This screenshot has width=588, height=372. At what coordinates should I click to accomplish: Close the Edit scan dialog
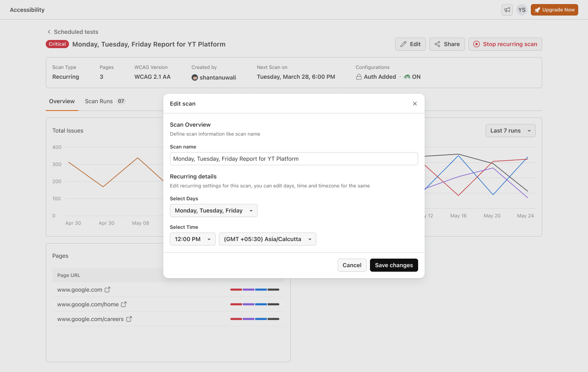[x=414, y=104]
